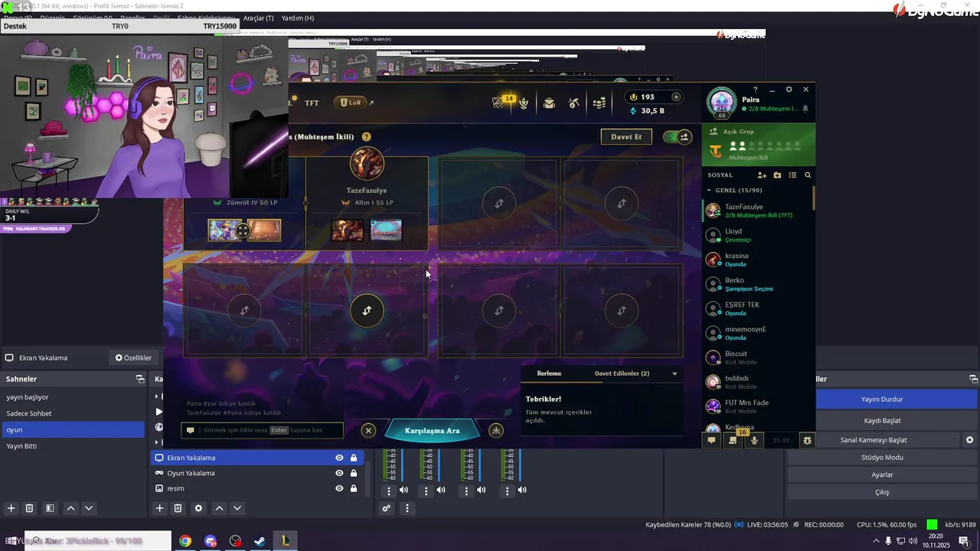Move scene down with arrow icon

coord(89,508)
